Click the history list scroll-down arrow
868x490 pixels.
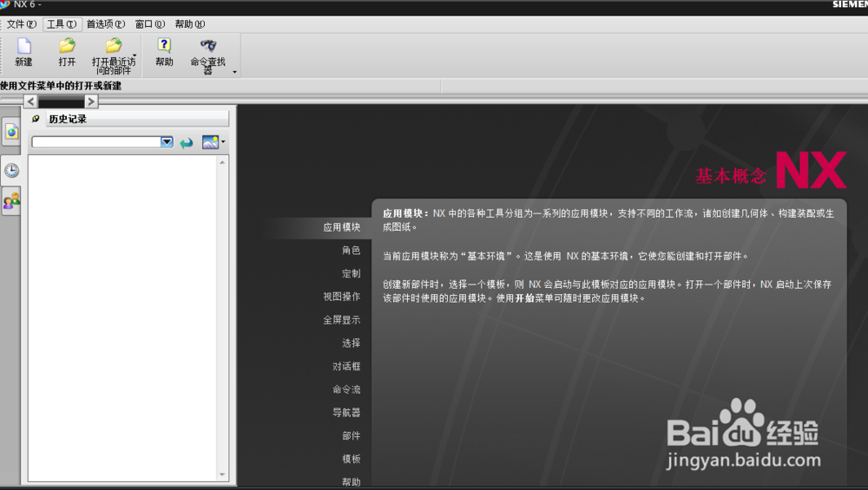tap(222, 474)
